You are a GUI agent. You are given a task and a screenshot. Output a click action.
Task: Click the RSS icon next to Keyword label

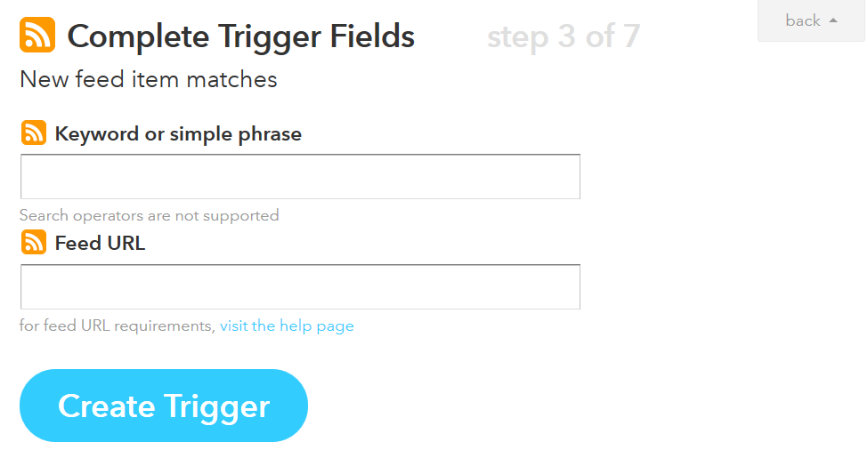(x=34, y=133)
